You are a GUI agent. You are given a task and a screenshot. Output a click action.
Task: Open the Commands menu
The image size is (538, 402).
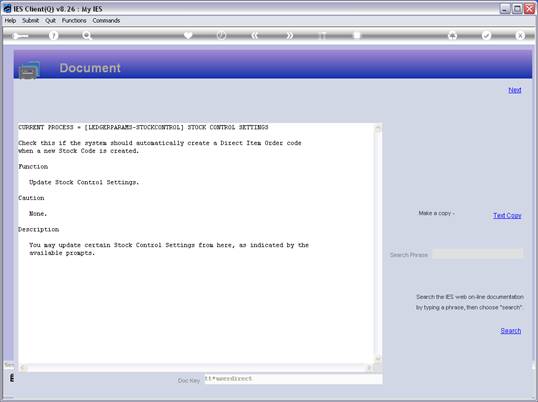coord(106,21)
